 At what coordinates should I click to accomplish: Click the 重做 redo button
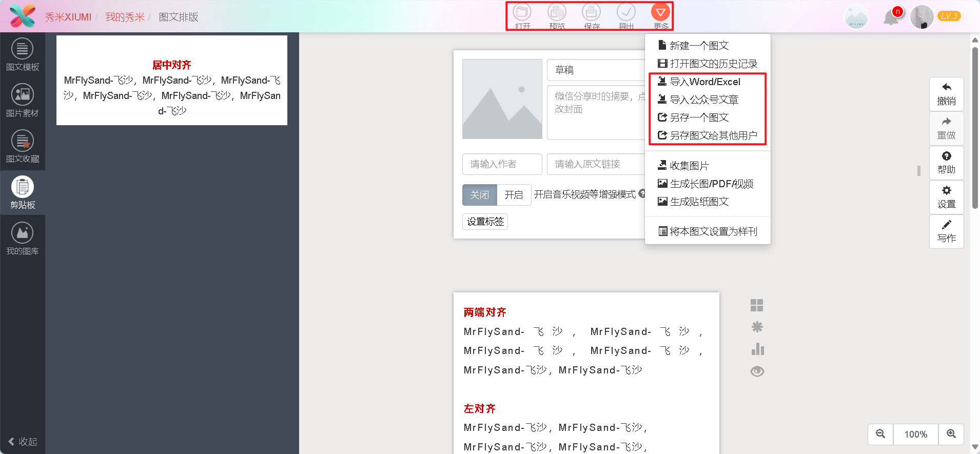(x=947, y=128)
